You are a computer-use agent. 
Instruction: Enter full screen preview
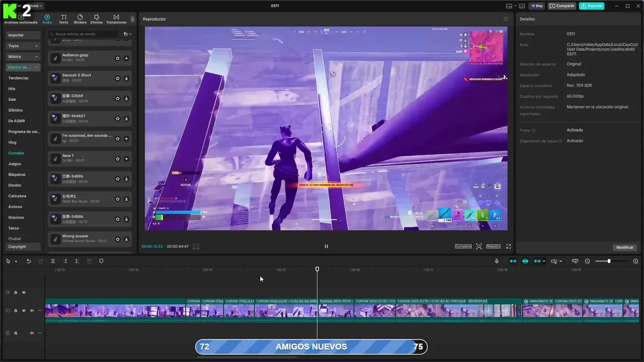point(509,246)
